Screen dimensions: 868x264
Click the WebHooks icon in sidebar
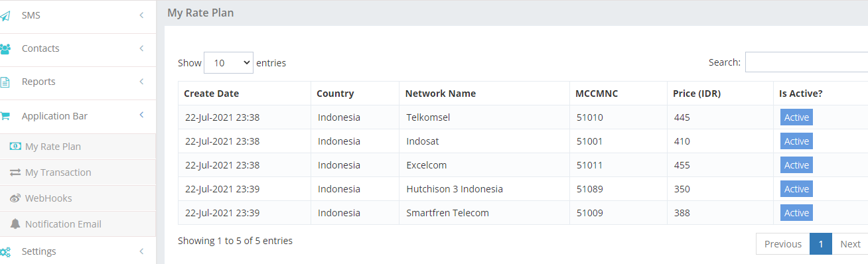click(15, 198)
